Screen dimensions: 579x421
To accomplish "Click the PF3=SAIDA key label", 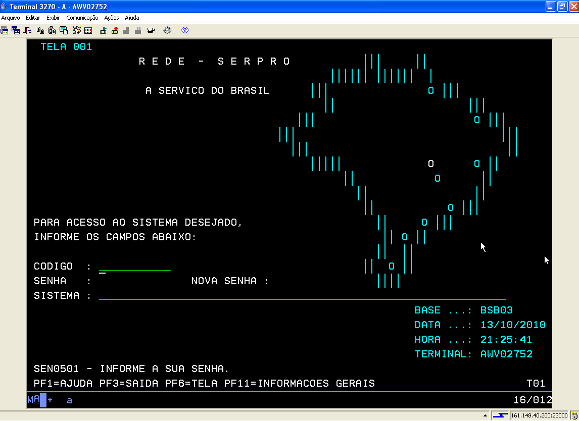I will [x=129, y=383].
